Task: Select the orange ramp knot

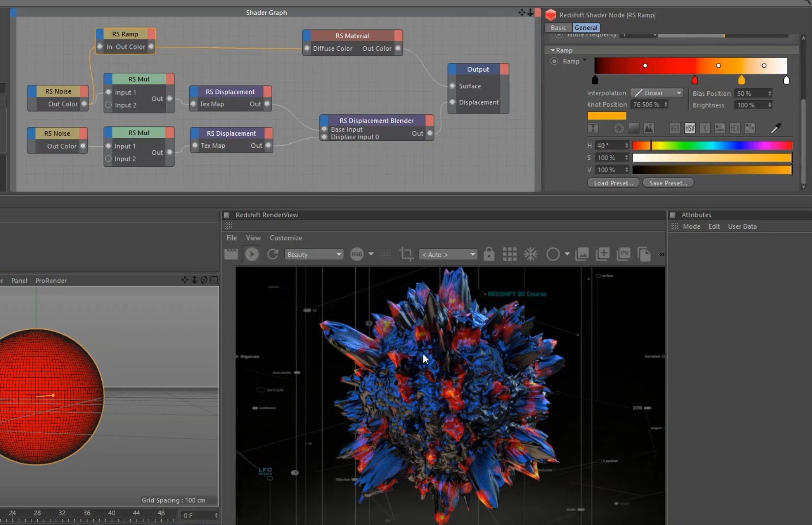Action: point(741,80)
